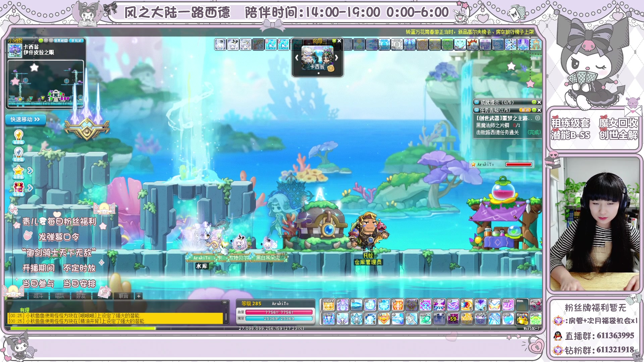Click the storage keeper 托拉 NPC
Image resolution: width=644 pixels, height=362 pixels.
368,231
